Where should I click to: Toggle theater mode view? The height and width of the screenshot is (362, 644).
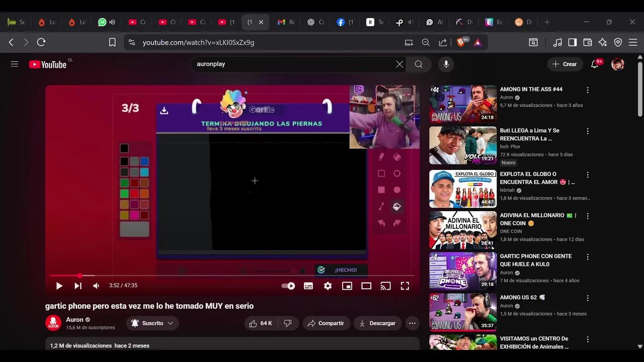(x=366, y=286)
